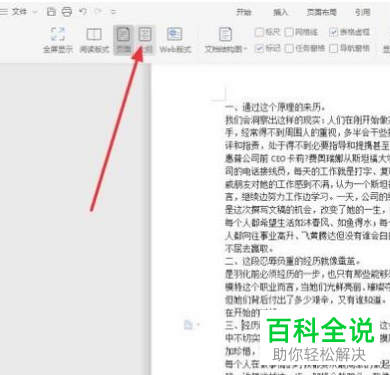Open the 引用 tab
The height and width of the screenshot is (375, 390).
pyautogui.click(x=363, y=12)
